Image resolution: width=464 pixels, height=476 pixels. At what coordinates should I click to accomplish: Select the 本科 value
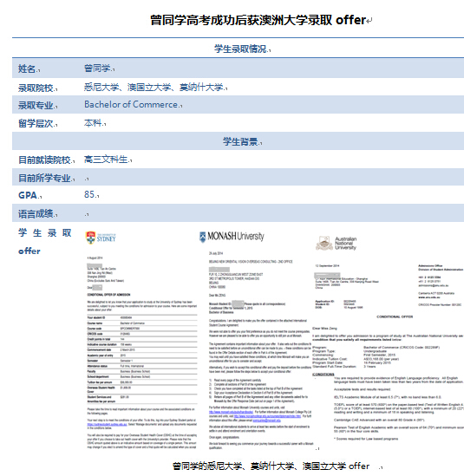tap(93, 123)
